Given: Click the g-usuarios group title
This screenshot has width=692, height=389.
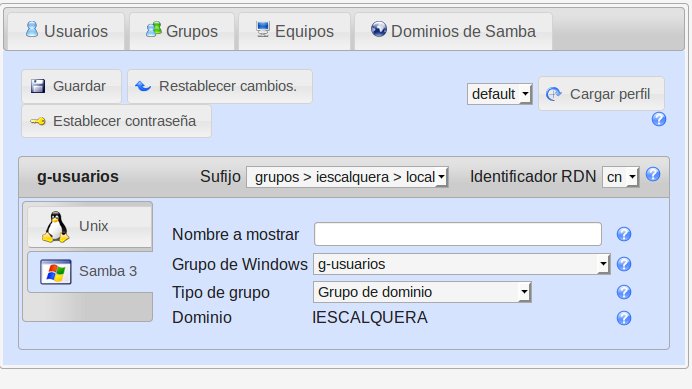Looking at the screenshot, I should point(78,177).
